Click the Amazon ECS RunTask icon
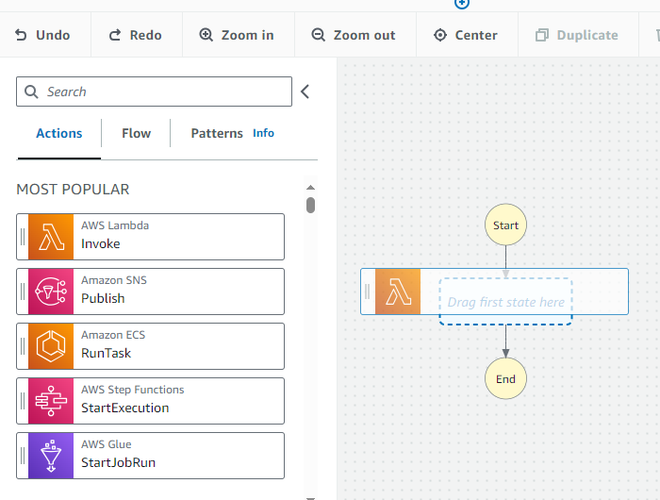Viewport: 660px width, 500px height. 51,346
